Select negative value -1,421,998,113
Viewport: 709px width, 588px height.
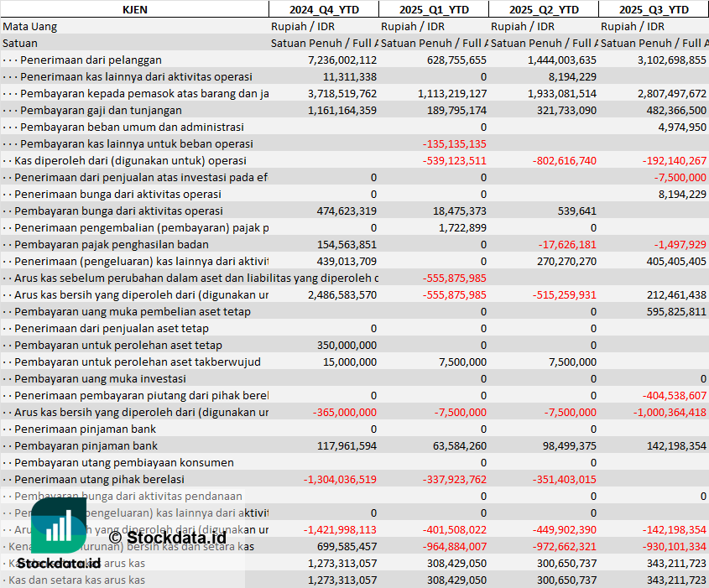pyautogui.click(x=340, y=529)
